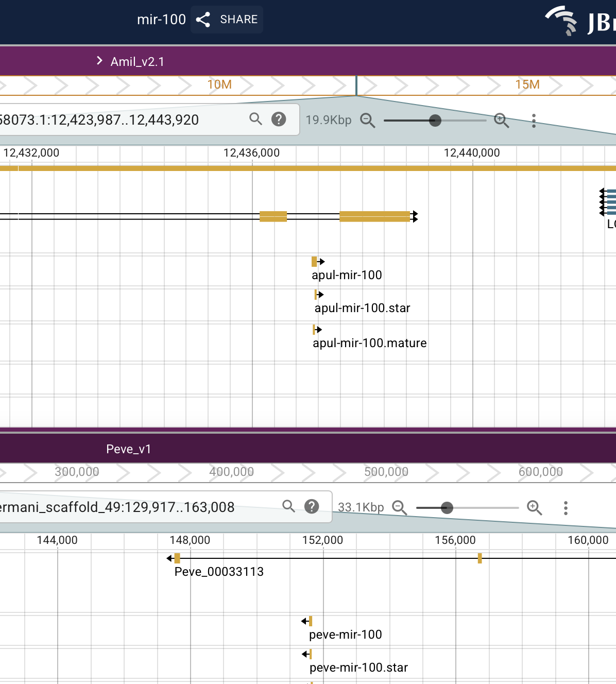Click the Share button icon
Viewport: 616px width, 684px height.
[203, 20]
